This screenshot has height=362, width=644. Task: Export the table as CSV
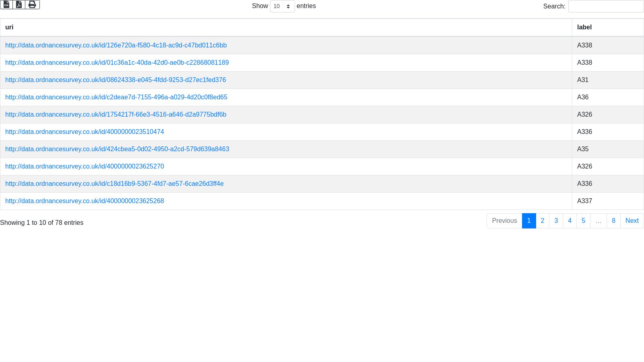point(6,4)
